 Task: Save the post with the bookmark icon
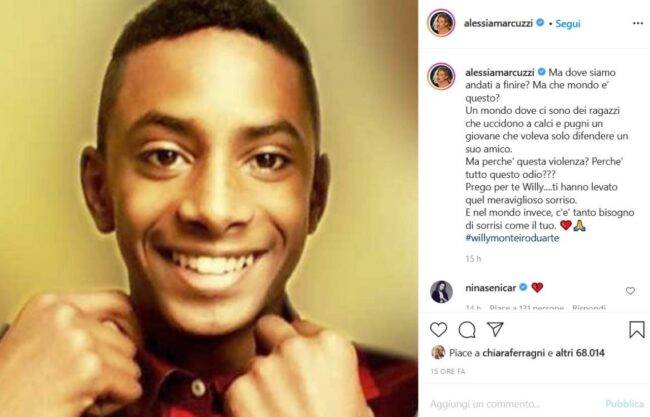pyautogui.click(x=636, y=329)
